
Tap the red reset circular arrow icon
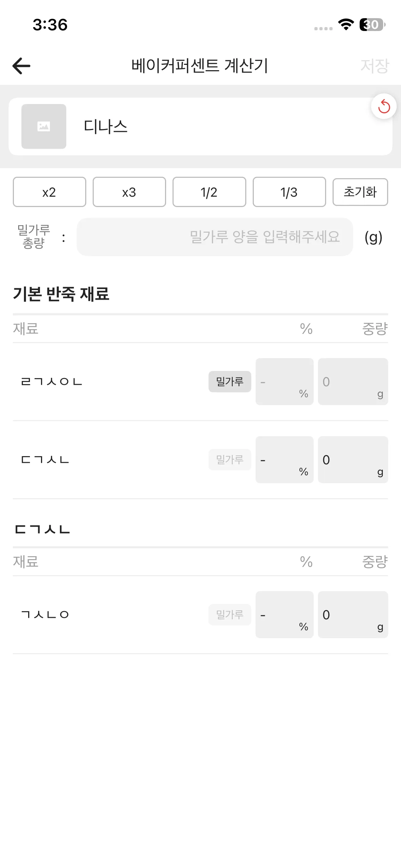tap(384, 106)
